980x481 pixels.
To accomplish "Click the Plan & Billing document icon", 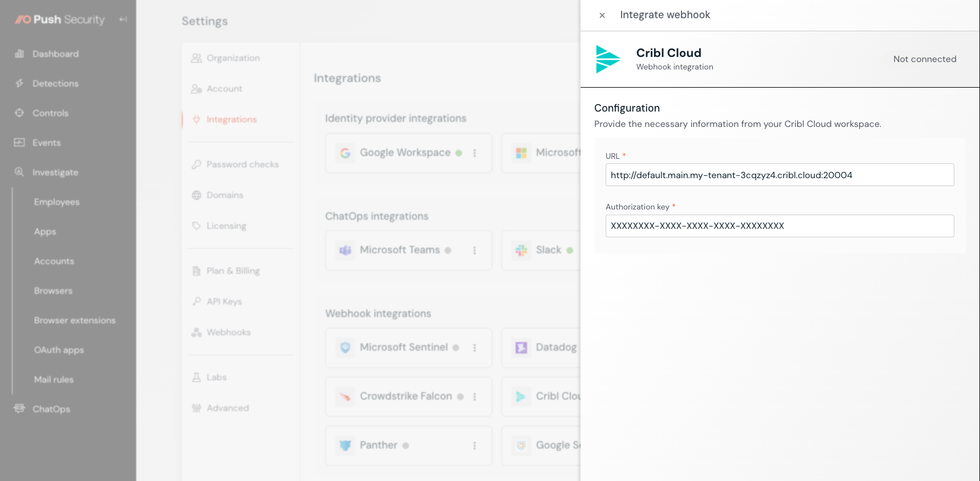I will coord(197,271).
